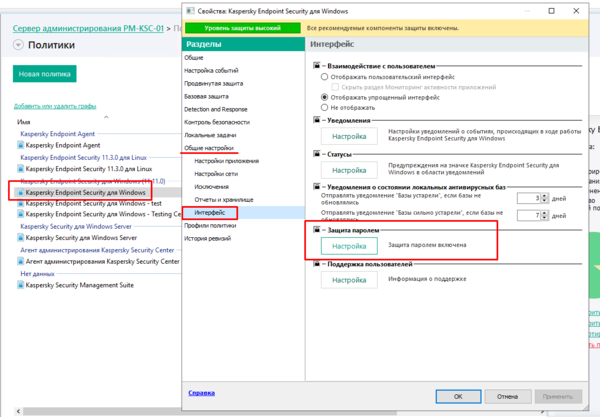Image resolution: width=600 pixels, height=417 pixels.
Task: Toggle the lock icon beside Защита паролем
Action: point(316,230)
